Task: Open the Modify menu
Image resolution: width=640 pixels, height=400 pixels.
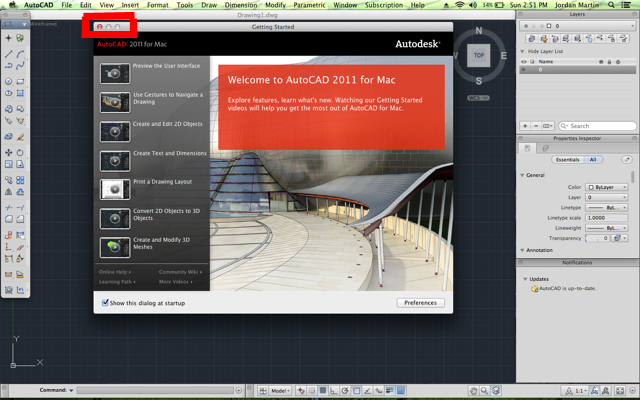Action: pyautogui.click(x=276, y=5)
